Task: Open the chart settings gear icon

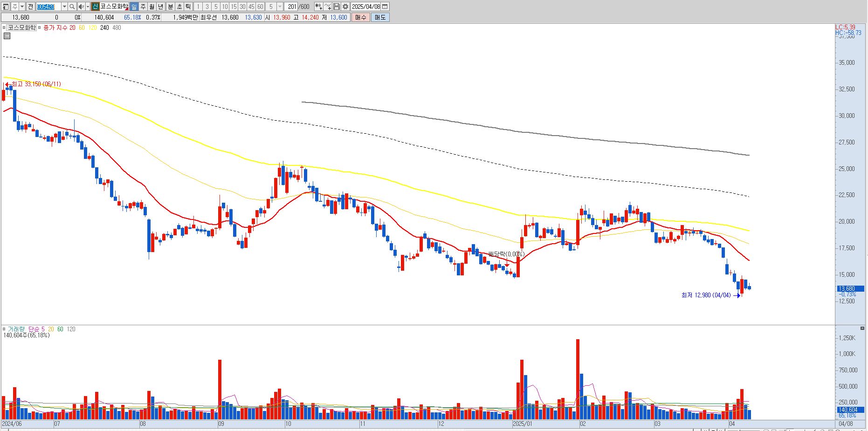Action: (x=345, y=7)
